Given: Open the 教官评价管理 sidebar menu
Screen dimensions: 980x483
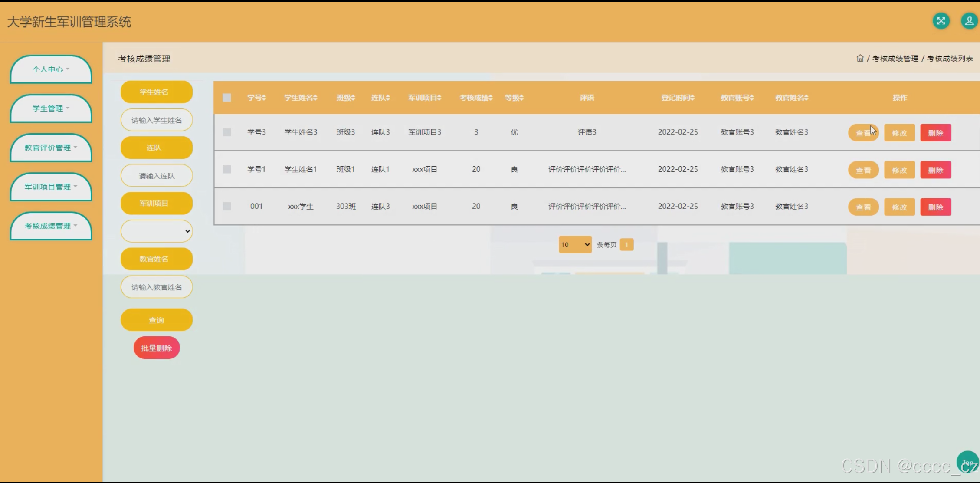Looking at the screenshot, I should 51,148.
